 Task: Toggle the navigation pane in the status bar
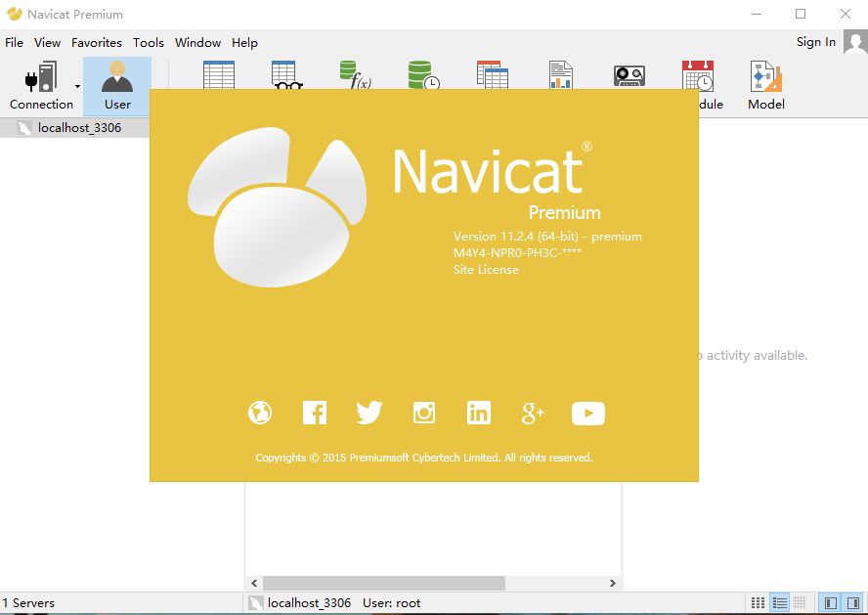(829, 602)
